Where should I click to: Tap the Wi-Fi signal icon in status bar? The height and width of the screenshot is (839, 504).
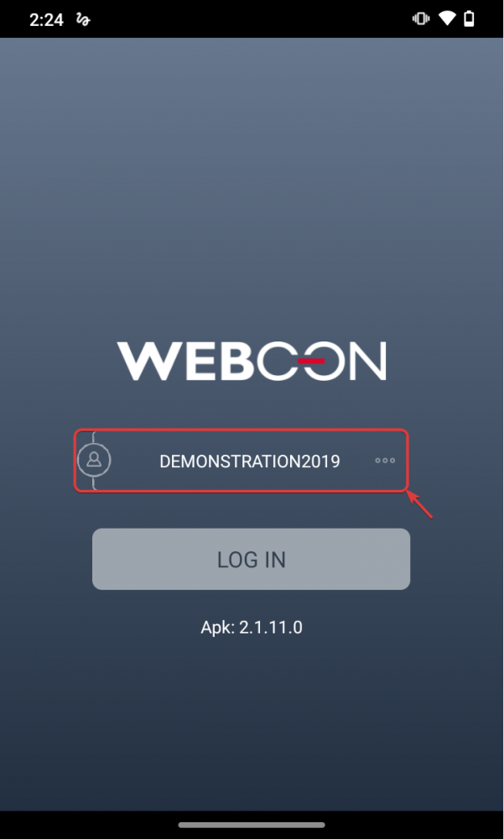pos(446,18)
